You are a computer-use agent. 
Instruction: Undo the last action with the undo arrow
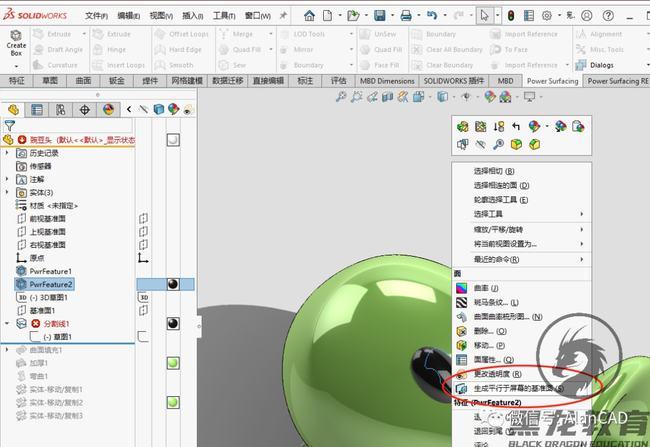[432, 16]
